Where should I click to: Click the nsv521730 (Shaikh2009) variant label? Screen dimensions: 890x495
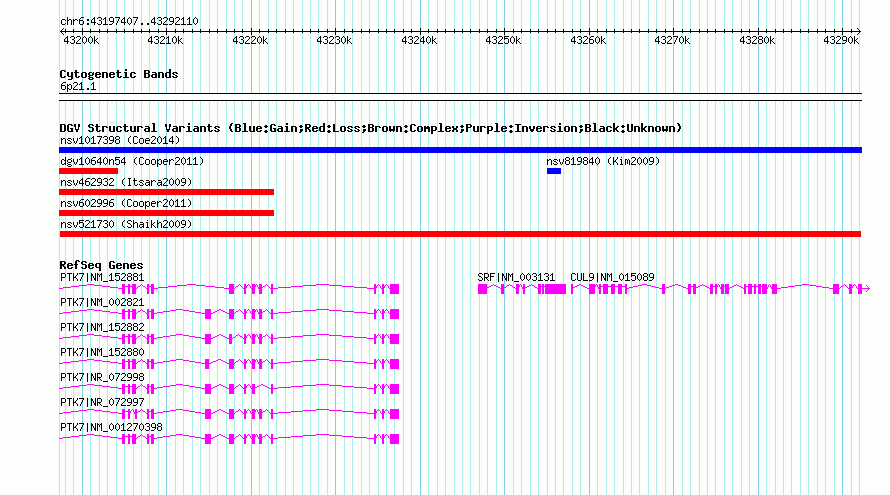126,224
